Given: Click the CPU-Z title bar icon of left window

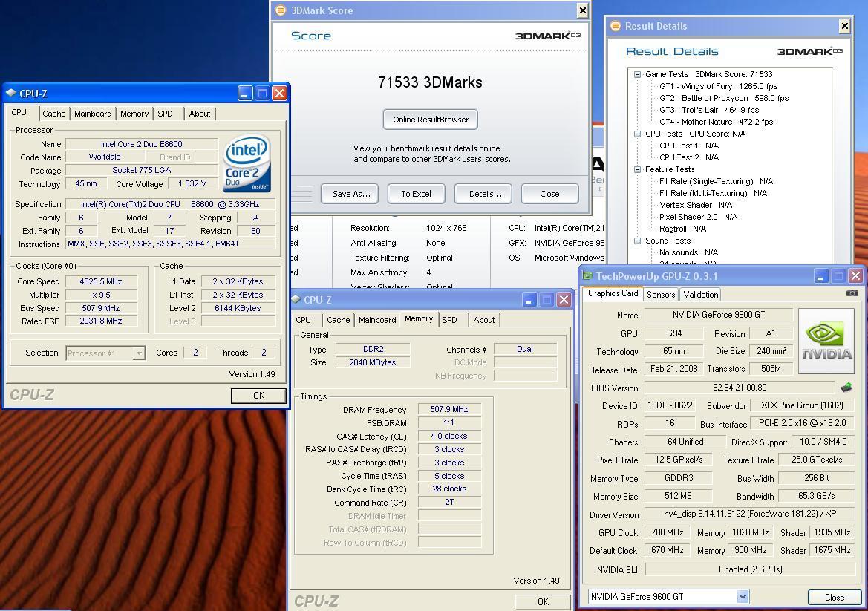Looking at the screenshot, I should pyautogui.click(x=10, y=93).
